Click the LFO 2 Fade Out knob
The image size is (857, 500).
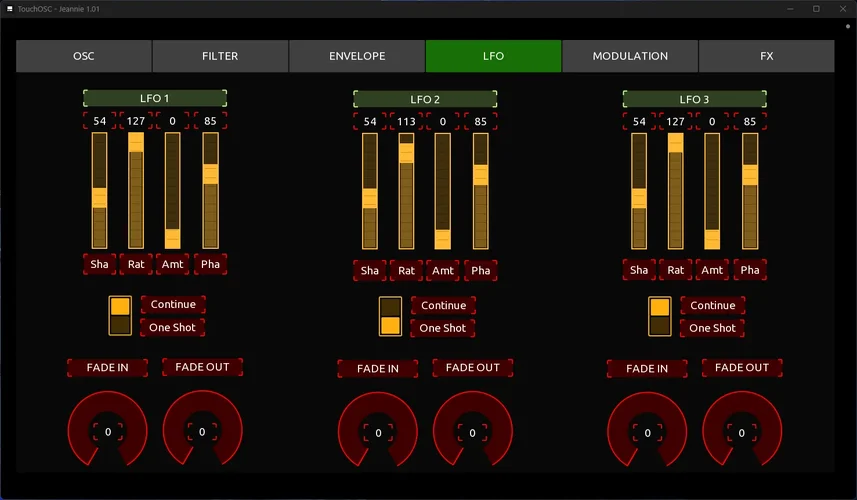472,432
